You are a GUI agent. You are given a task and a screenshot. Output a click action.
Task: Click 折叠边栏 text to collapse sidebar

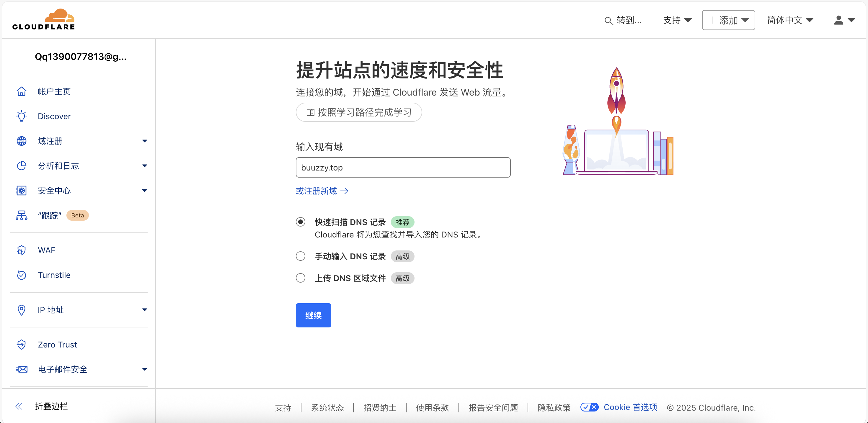52,406
